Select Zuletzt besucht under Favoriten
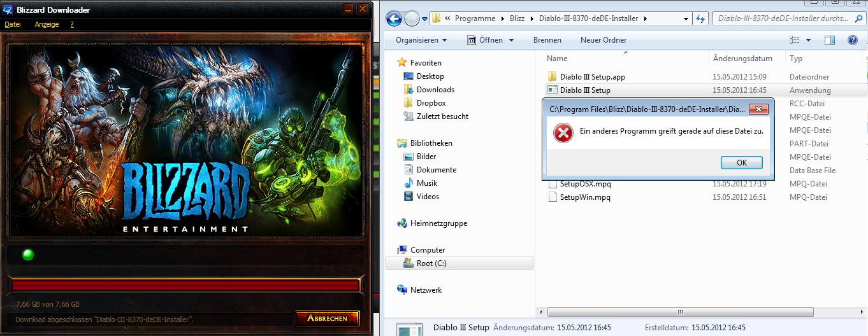The width and height of the screenshot is (868, 336). (x=442, y=116)
